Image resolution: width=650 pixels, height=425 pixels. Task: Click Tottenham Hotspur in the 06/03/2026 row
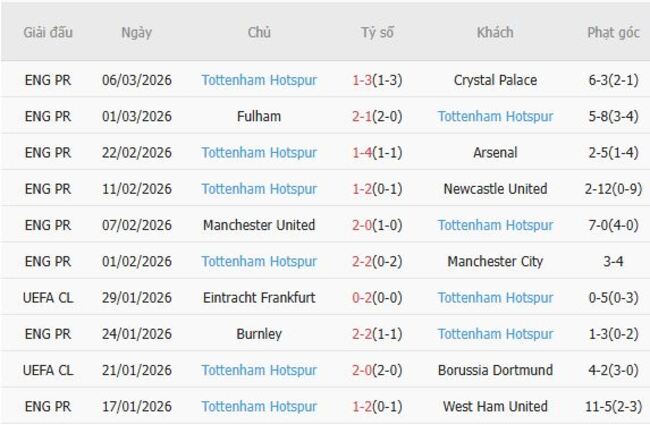click(259, 80)
